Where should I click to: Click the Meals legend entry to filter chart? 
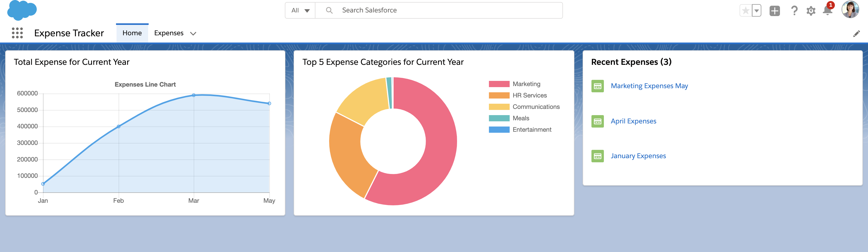520,118
